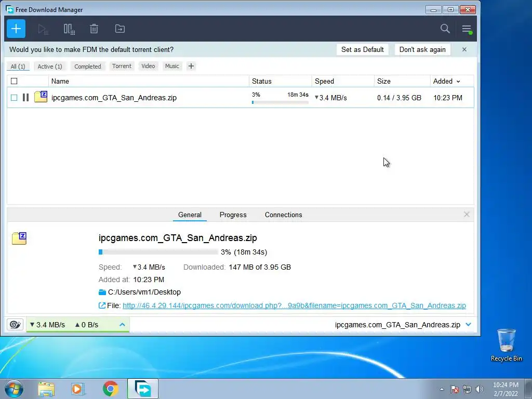Toggle snail mode icon in status bar
Image resolution: width=532 pixels, height=399 pixels.
15,324
